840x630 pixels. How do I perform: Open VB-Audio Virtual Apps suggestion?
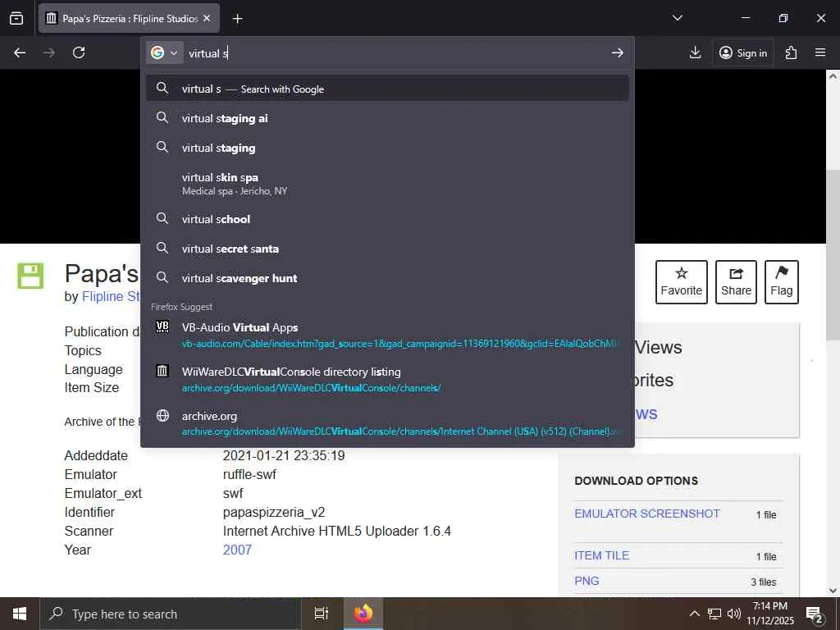[x=387, y=335]
